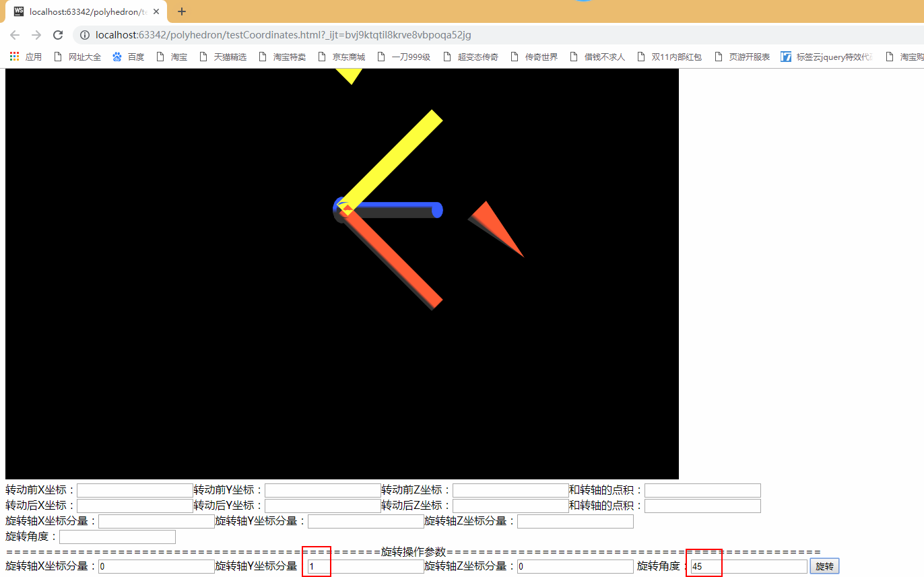Open the 京东商城 bookmark
Screen dimensions: 924x577
point(341,57)
